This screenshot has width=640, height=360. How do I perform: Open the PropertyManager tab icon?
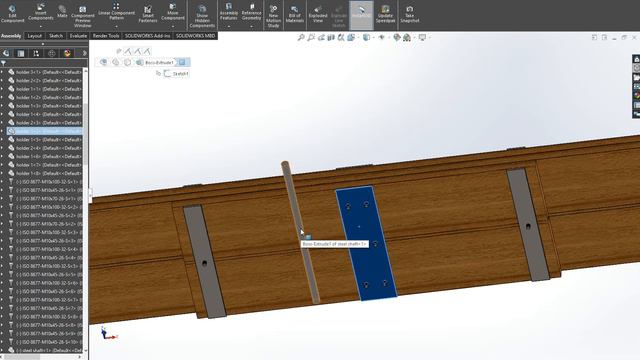21,53
